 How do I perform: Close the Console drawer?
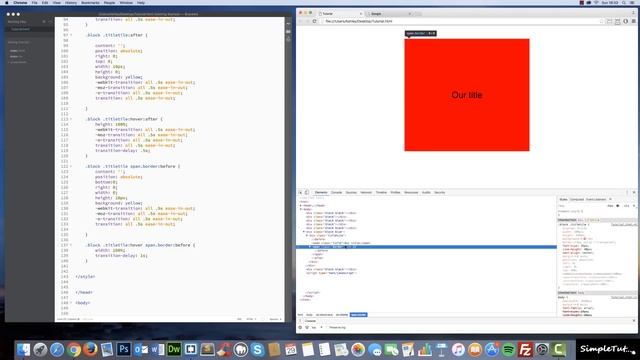coord(634,321)
